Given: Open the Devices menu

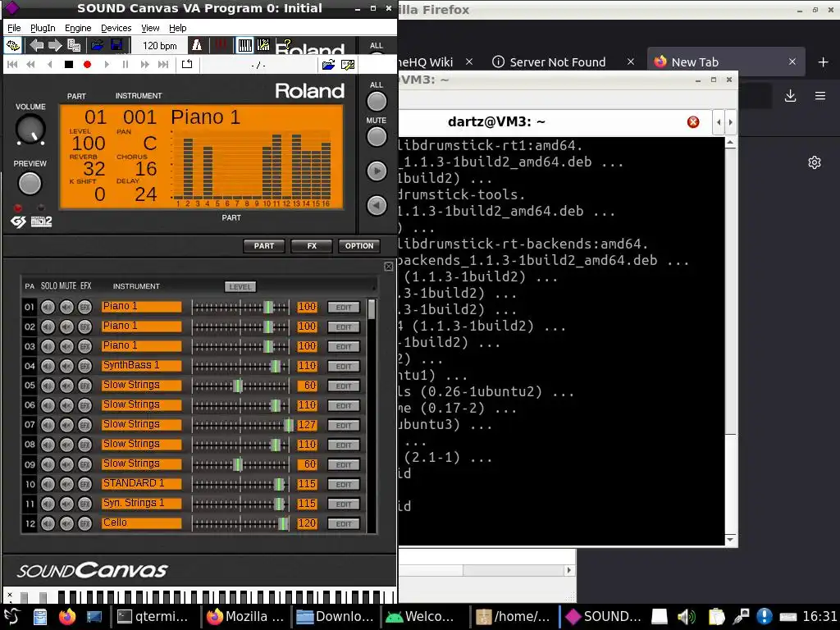Looking at the screenshot, I should click(116, 28).
